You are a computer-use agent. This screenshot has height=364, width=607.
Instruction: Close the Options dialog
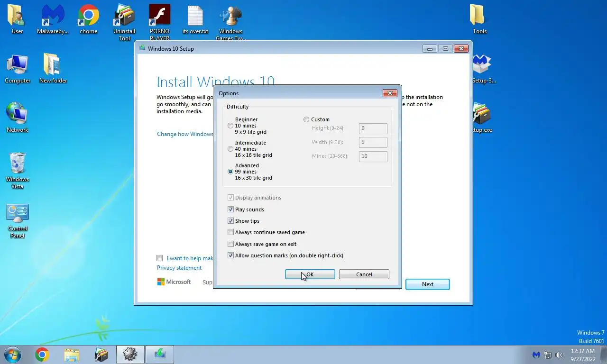click(390, 93)
